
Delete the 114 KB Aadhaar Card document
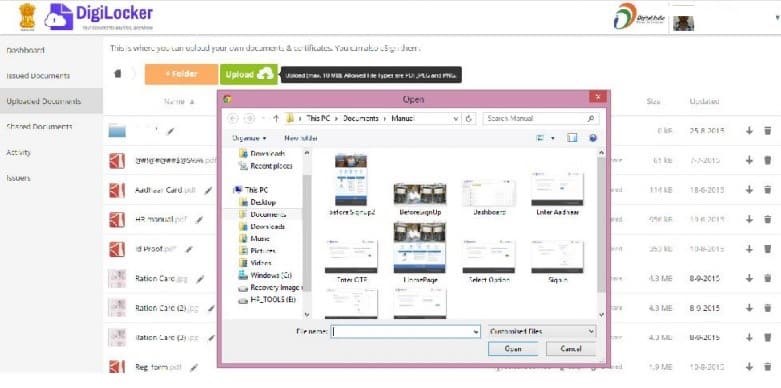[768, 190]
